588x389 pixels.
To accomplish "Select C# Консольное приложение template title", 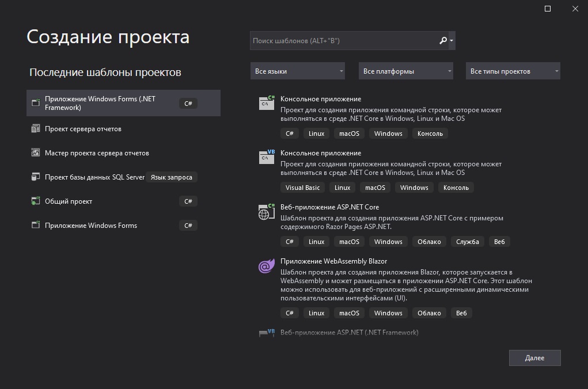I will point(321,99).
